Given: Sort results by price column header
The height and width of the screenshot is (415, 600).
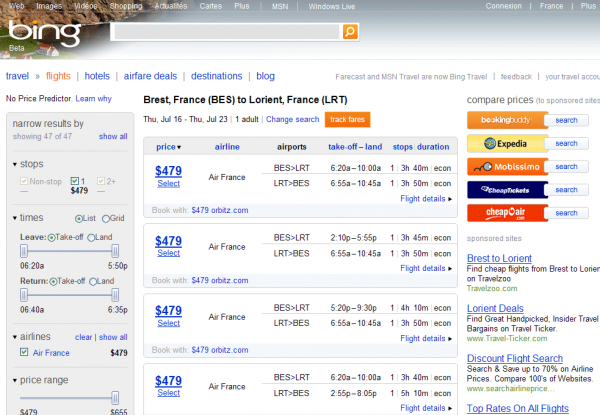Looking at the screenshot, I should pos(167,147).
